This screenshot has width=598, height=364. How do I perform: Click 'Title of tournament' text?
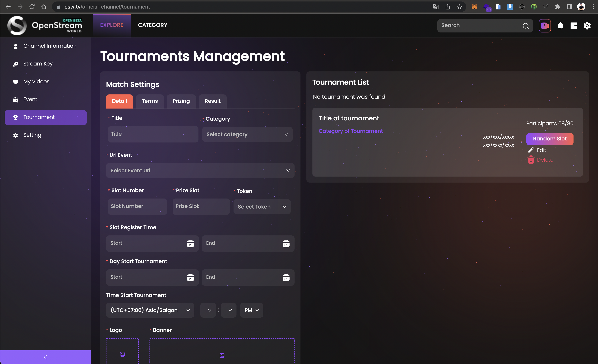click(349, 118)
